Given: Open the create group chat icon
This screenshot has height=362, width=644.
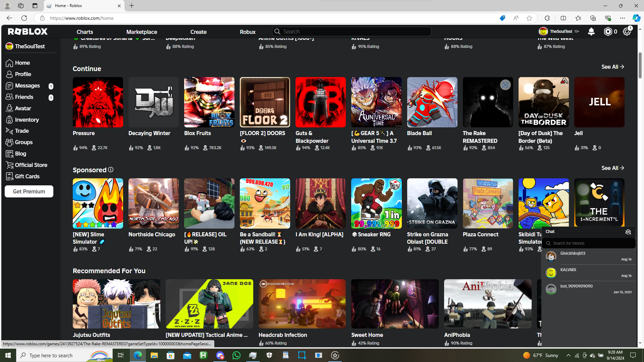Looking at the screenshot, I should coord(628,232).
